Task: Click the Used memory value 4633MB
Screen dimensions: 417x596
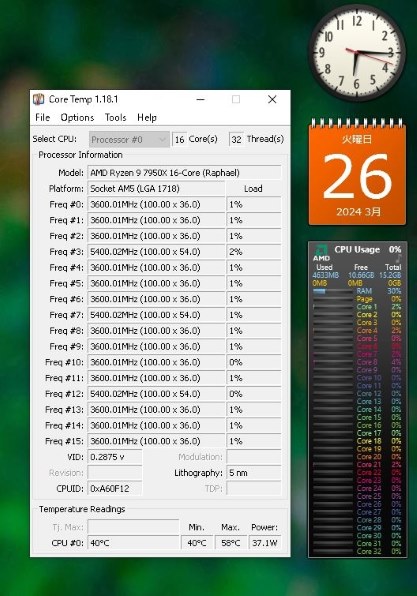Action: point(325,275)
